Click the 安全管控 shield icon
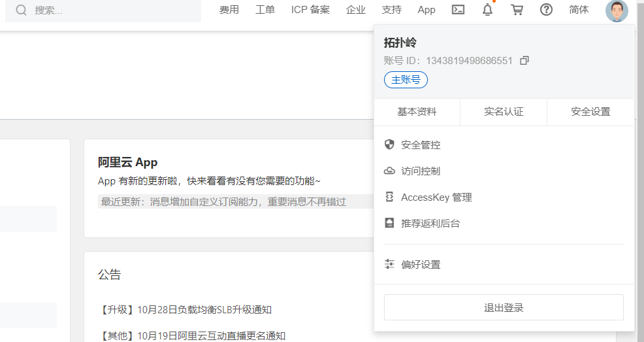This screenshot has height=342, width=644. coord(389,145)
